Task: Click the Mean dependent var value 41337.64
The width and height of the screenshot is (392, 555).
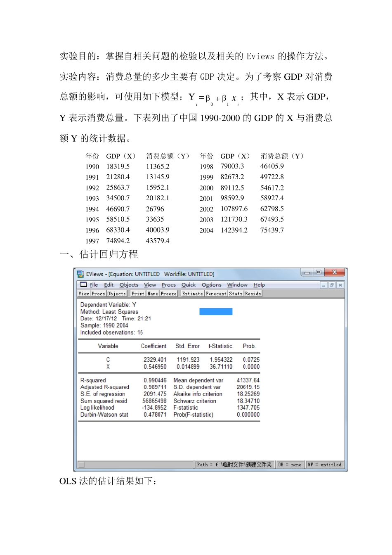Action: [x=248, y=380]
